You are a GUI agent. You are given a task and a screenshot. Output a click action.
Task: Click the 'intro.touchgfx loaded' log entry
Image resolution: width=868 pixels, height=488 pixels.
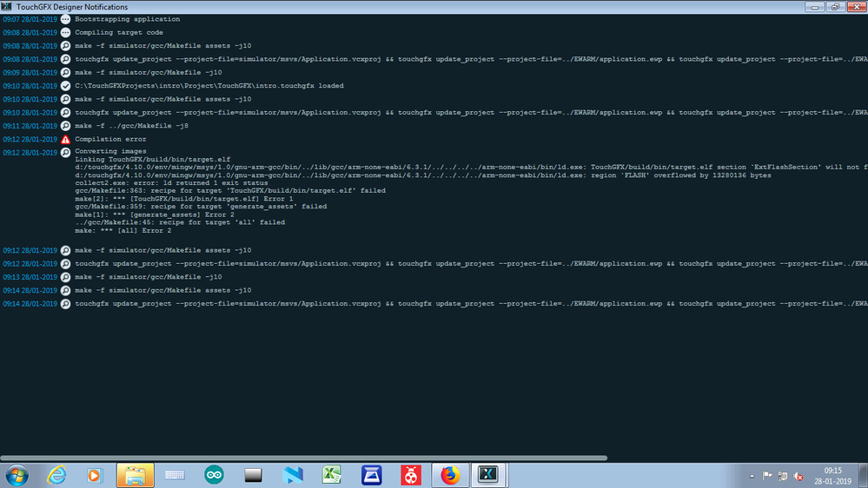pos(209,86)
